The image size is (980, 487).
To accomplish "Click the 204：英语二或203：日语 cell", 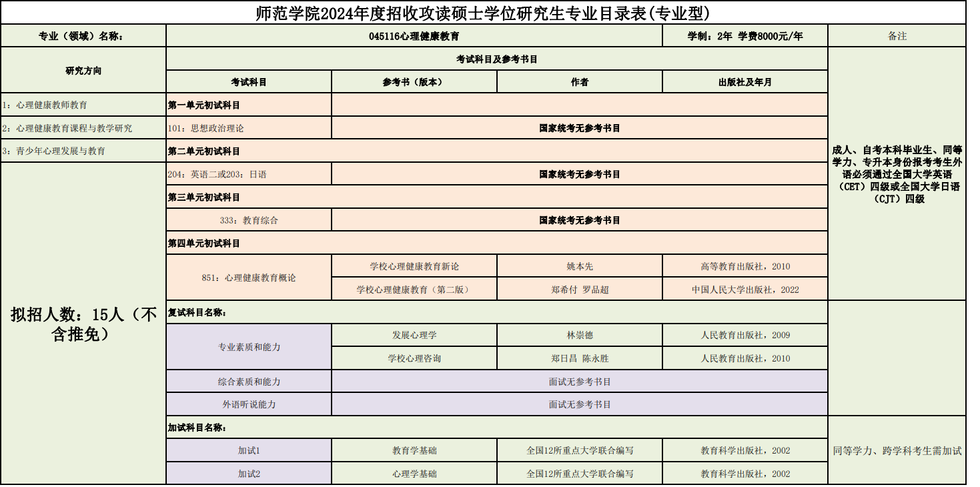I will point(249,174).
